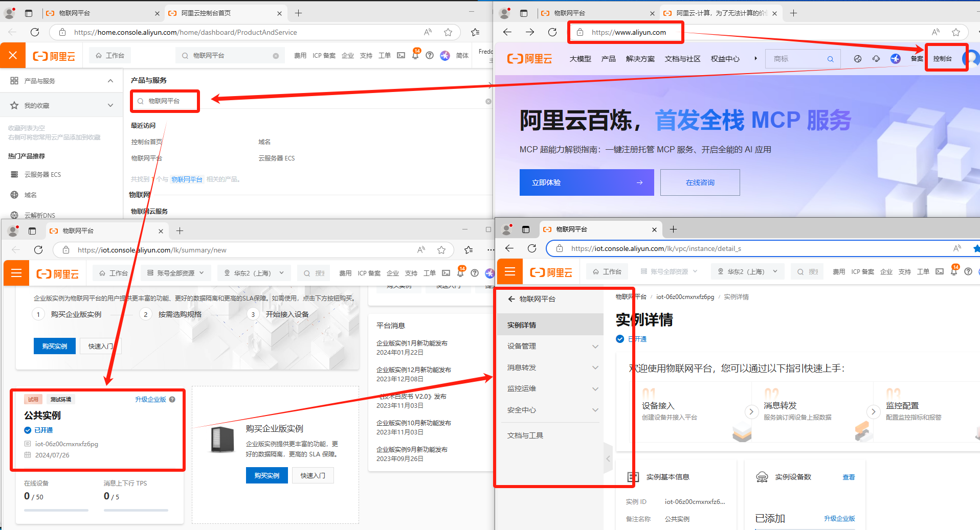This screenshot has width=980, height=530.
Task: Open the hamburger menu in instance detail window
Action: click(x=510, y=271)
